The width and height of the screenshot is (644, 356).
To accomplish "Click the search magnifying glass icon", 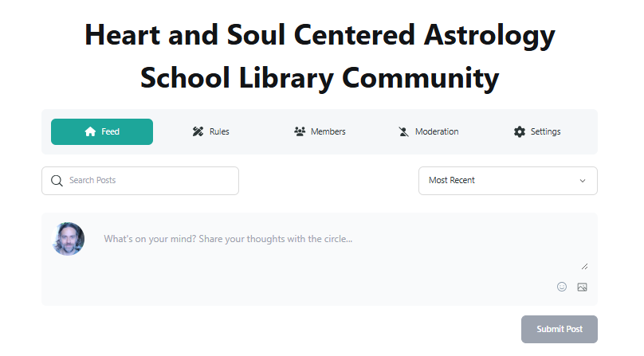I will coord(57,181).
